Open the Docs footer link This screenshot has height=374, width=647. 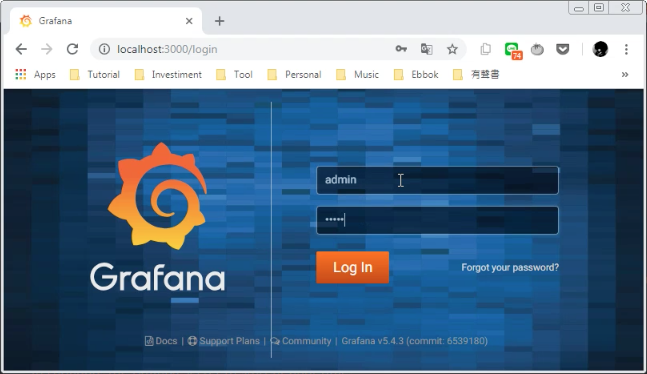pyautogui.click(x=161, y=341)
